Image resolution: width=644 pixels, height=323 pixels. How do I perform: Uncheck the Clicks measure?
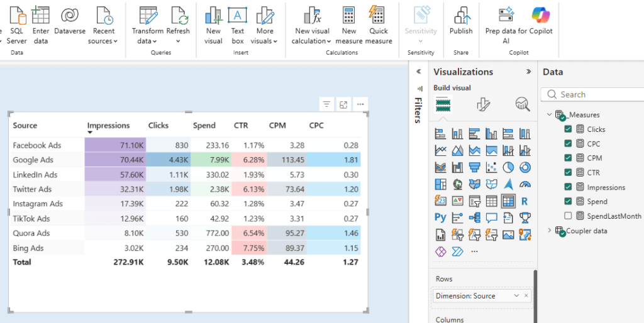(568, 129)
